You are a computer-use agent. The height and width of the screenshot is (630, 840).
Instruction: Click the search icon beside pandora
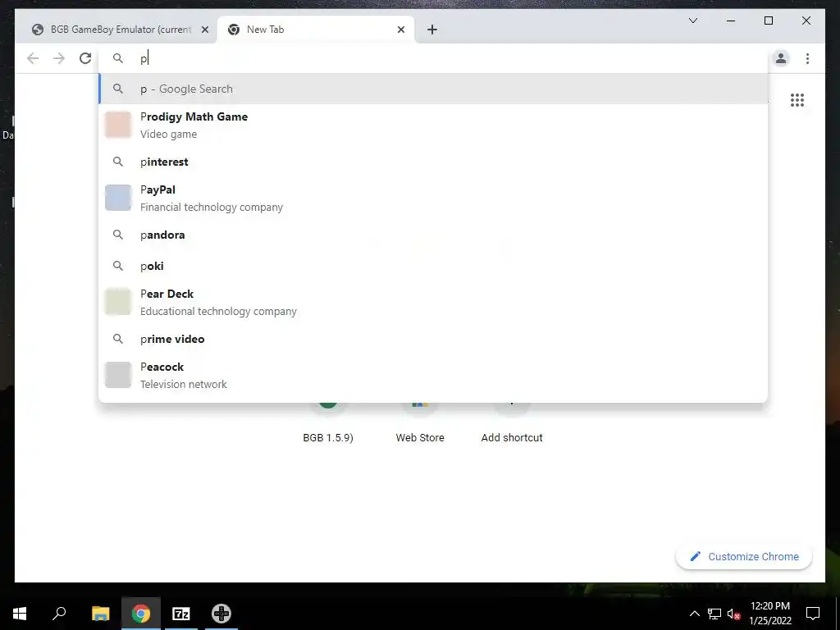tap(118, 234)
